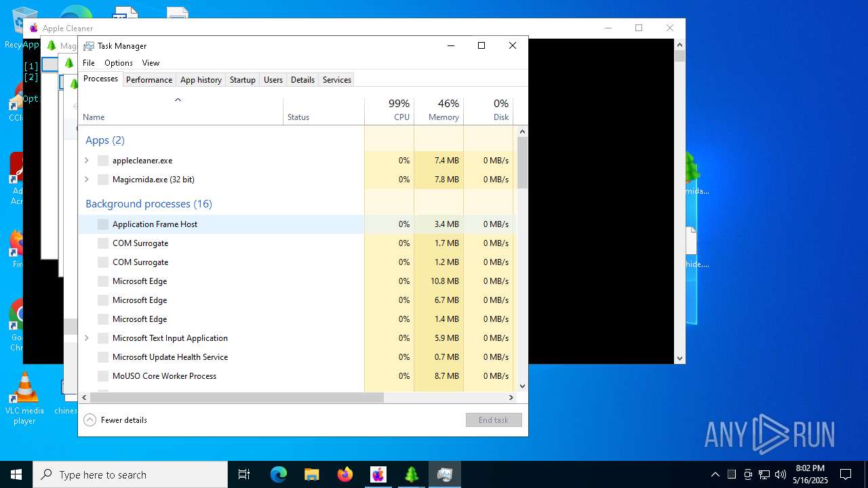This screenshot has width=868, height=488.
Task: Click the taskbar search box
Action: pos(130,474)
